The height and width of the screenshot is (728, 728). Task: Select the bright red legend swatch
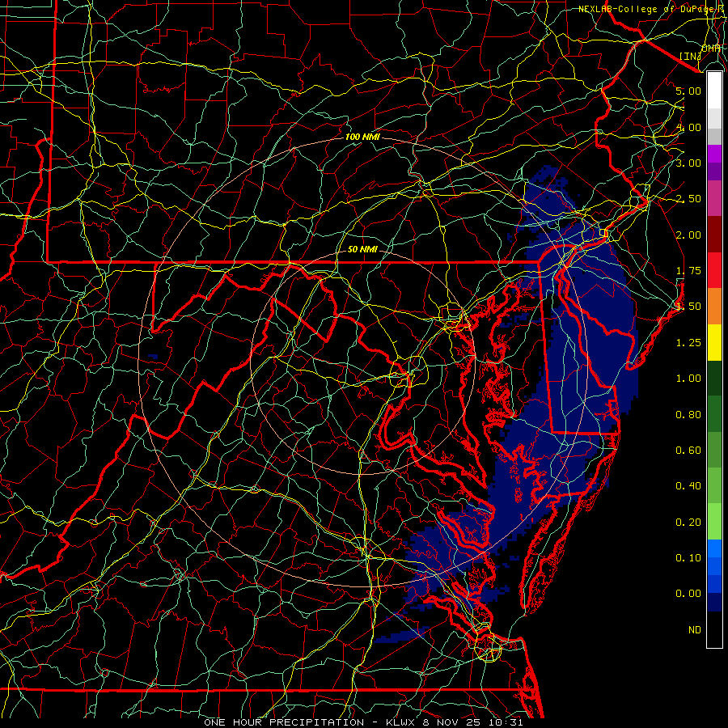tap(714, 270)
